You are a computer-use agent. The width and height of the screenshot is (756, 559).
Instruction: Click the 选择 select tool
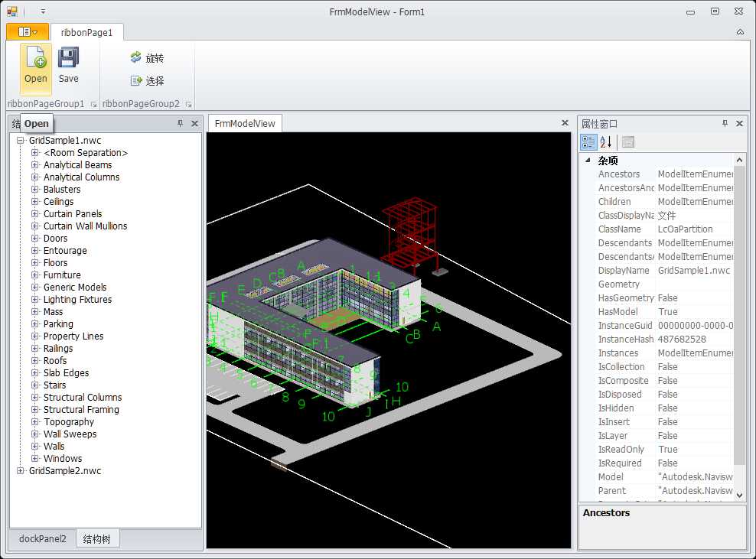147,80
